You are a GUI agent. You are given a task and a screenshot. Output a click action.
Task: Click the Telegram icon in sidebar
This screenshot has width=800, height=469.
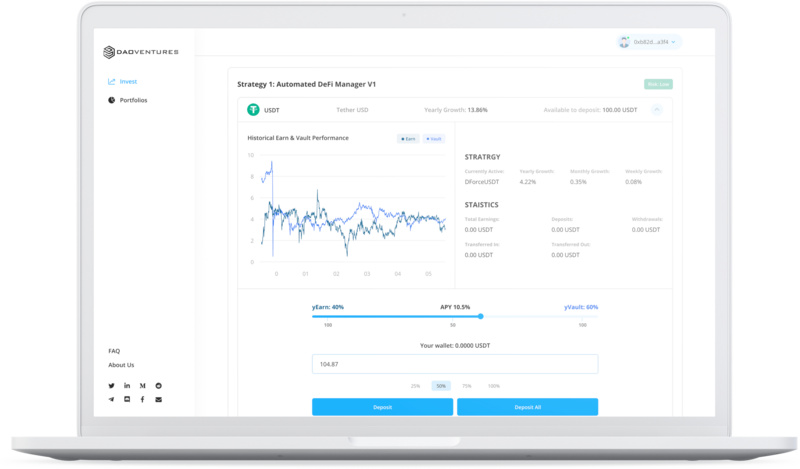click(x=111, y=399)
